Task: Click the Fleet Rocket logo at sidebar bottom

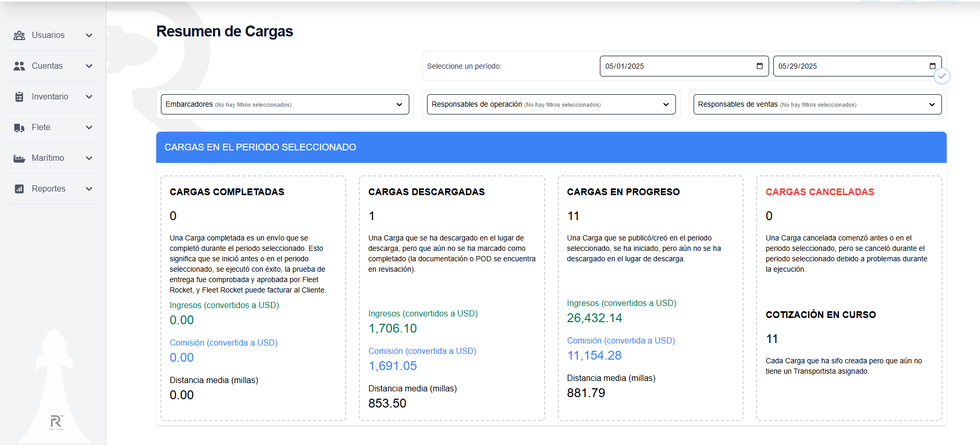Action: (56, 422)
